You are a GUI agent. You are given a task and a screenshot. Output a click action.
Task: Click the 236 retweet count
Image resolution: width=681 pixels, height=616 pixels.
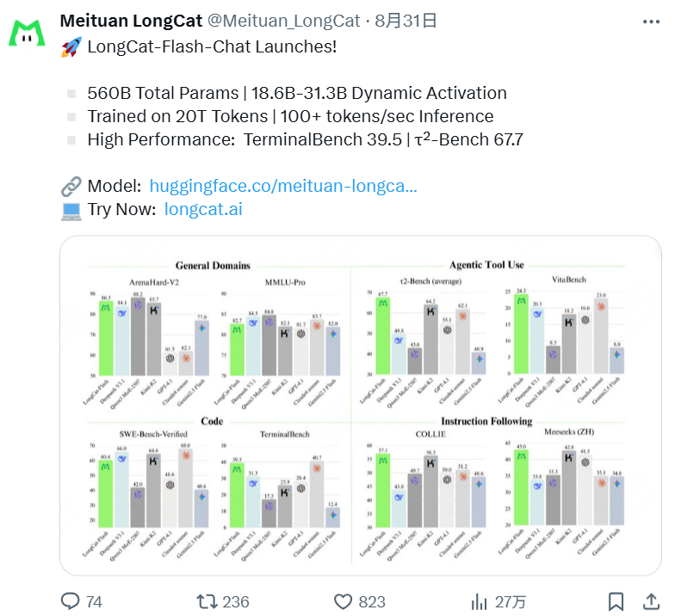click(x=236, y=602)
